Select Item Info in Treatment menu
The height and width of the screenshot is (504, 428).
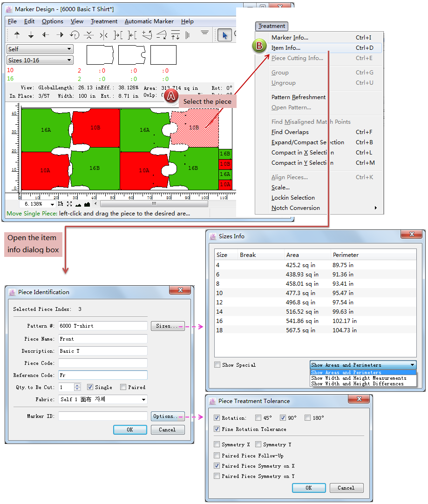click(x=286, y=48)
